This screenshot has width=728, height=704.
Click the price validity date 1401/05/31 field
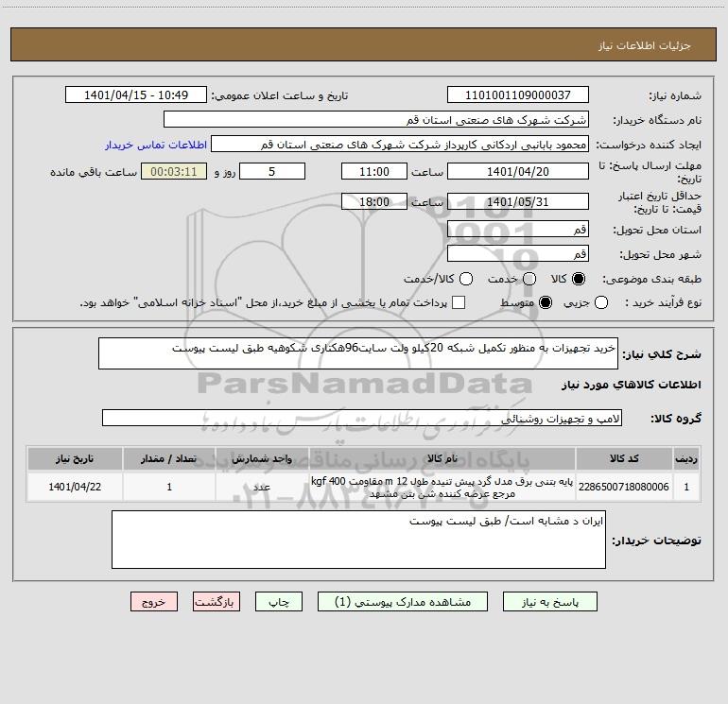(518, 202)
